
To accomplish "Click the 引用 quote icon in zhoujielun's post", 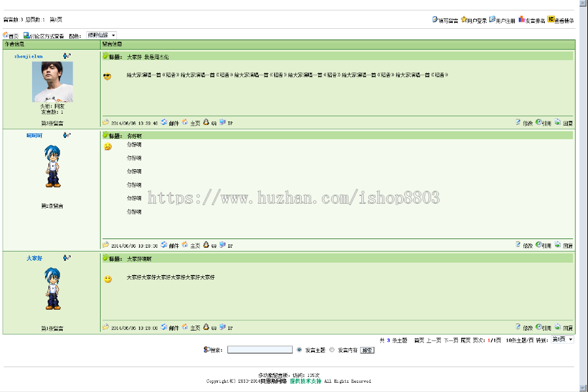I will [538, 122].
